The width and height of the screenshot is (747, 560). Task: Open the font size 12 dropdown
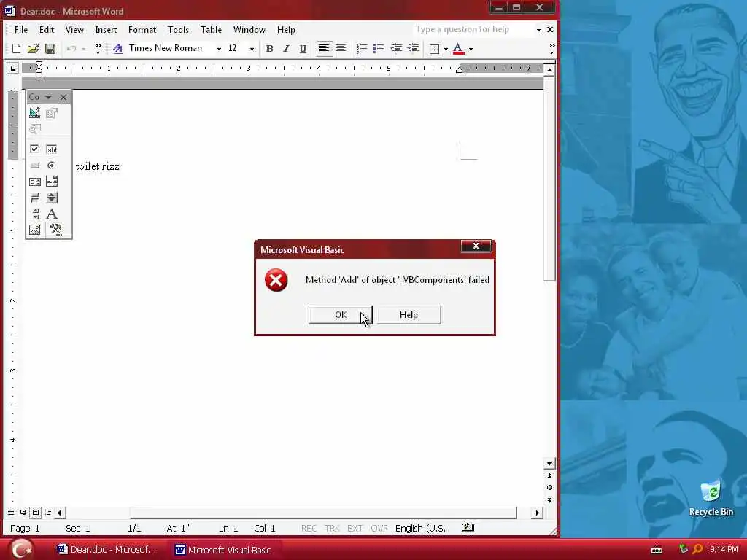point(252,49)
